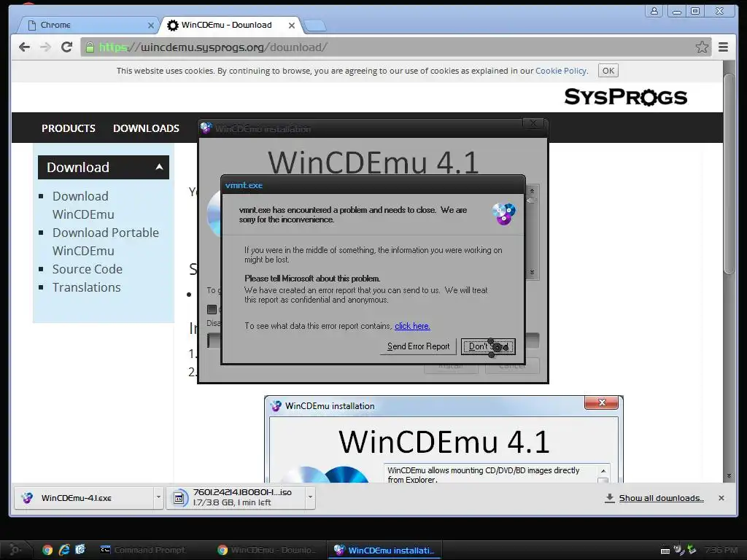Switch to the WinCDEmu - Download taskbar button

tap(267, 550)
